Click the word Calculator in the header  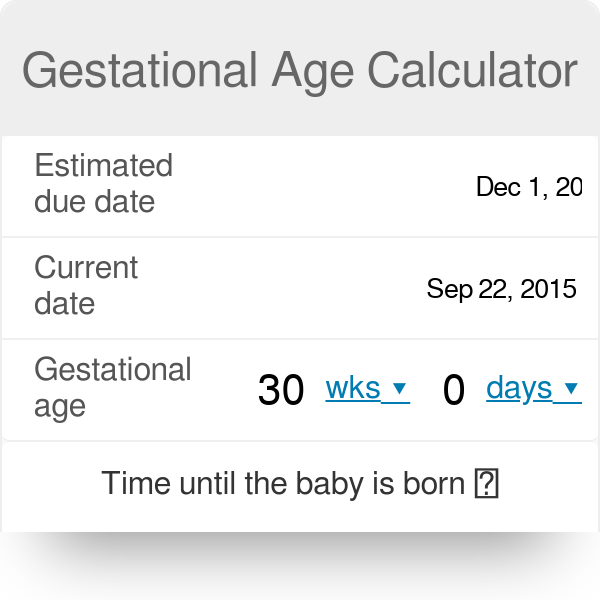click(472, 70)
